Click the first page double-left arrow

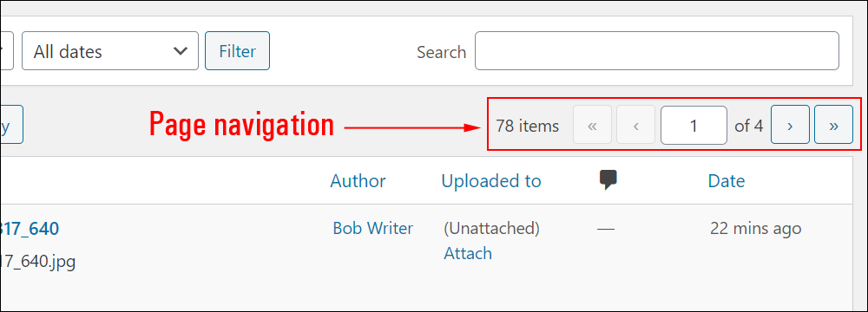pyautogui.click(x=592, y=125)
